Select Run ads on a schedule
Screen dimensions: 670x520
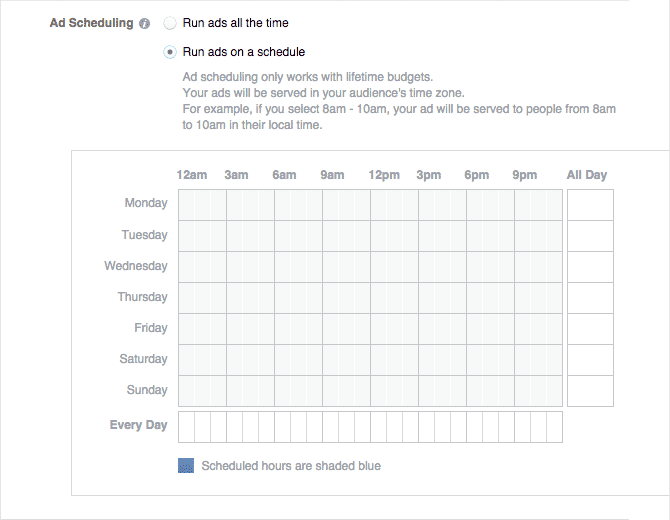[x=170, y=52]
